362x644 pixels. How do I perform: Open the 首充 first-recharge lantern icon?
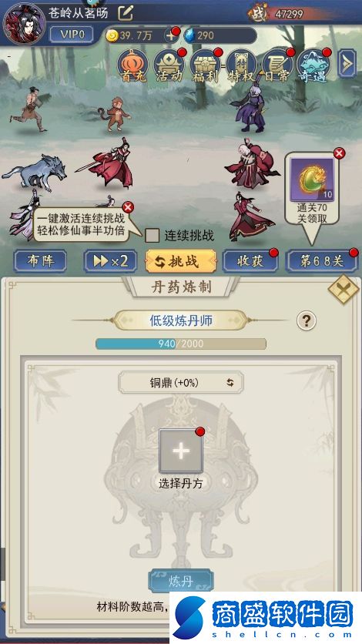132,66
